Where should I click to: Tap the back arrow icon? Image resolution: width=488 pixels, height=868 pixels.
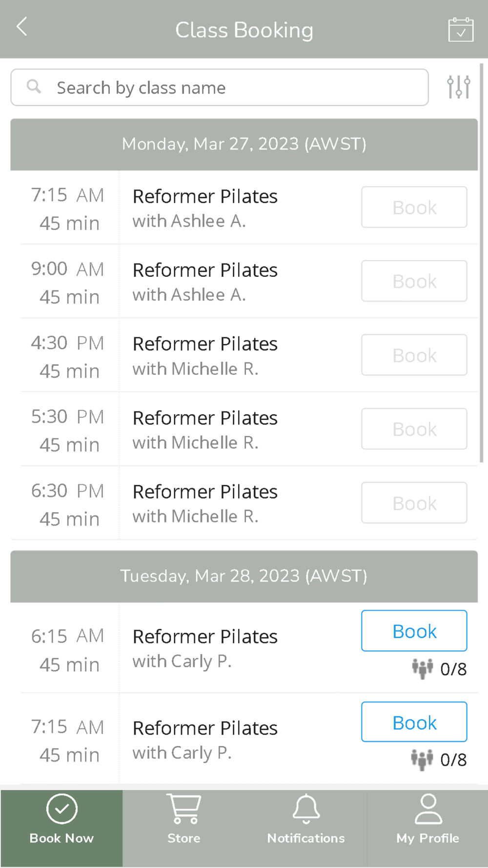22,27
